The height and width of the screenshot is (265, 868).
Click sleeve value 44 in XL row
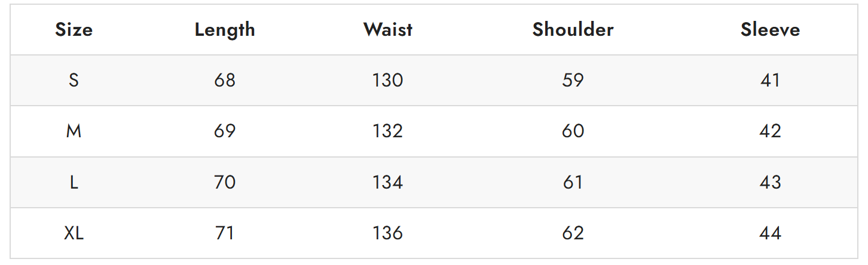[770, 233]
